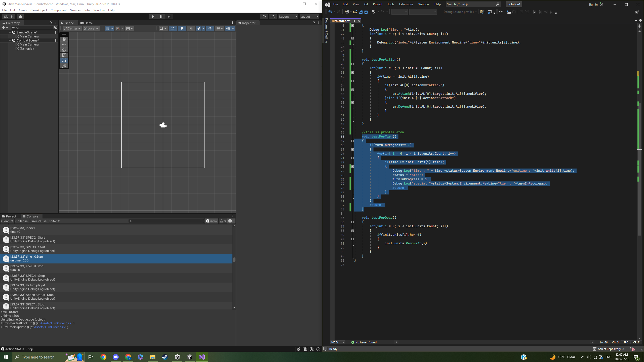
Task: Toggle scene lighting bulb icon
Action: pos(182,28)
